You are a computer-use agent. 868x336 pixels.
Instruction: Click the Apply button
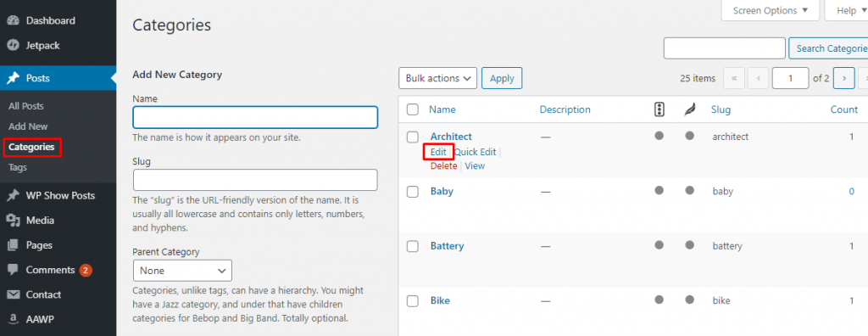(x=502, y=78)
